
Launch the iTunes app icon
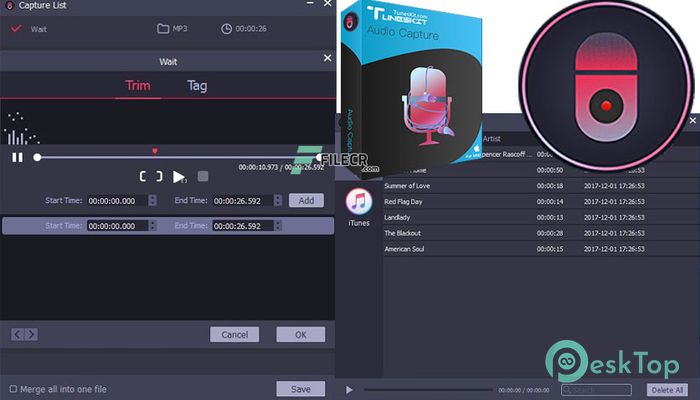[x=358, y=202]
